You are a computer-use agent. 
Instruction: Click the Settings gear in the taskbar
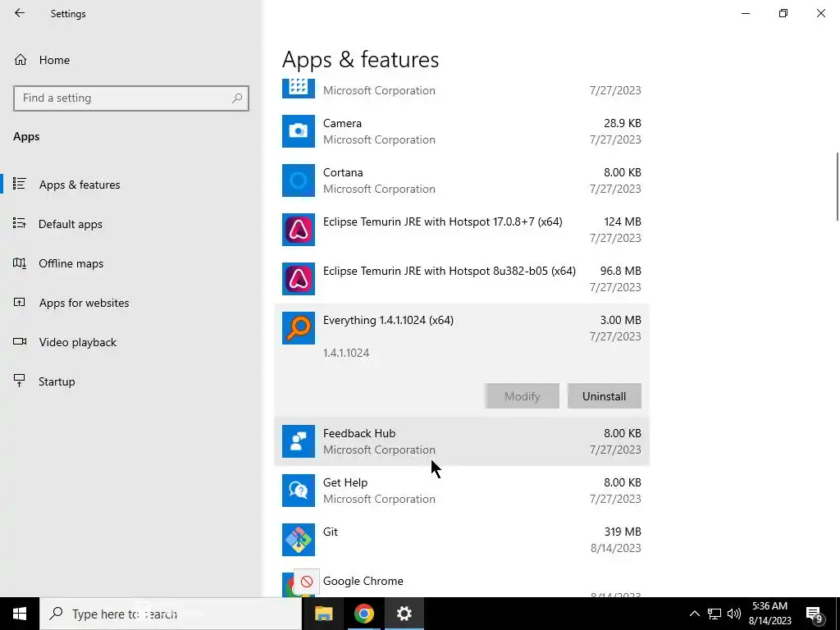click(x=404, y=614)
